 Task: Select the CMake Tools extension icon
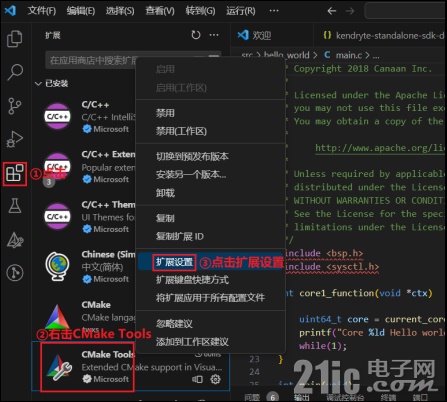59,367
